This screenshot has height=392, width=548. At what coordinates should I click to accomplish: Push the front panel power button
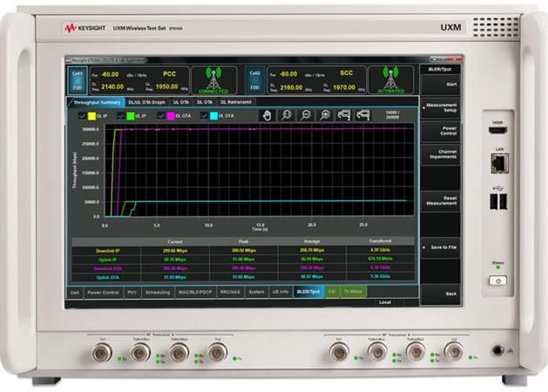point(498,280)
